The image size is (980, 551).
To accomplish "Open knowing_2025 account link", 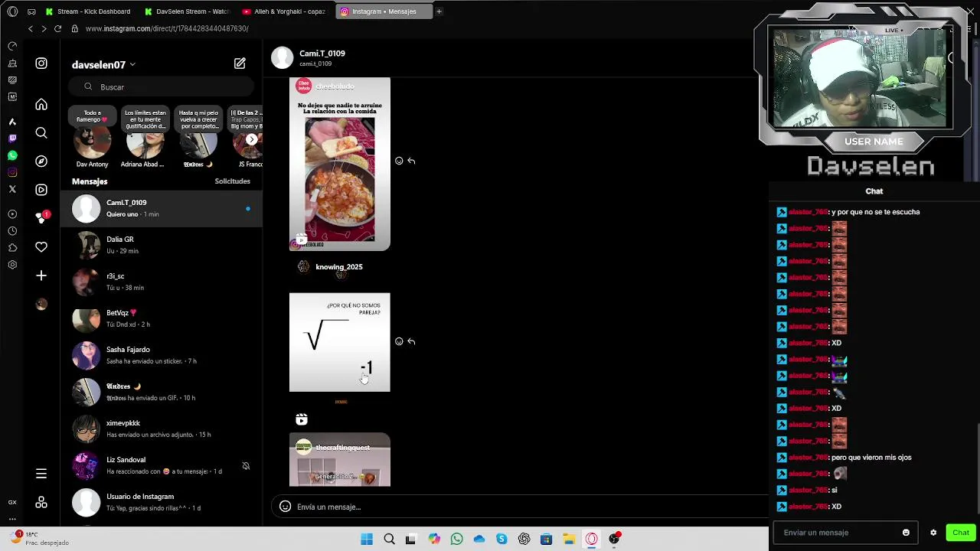I will [338, 267].
